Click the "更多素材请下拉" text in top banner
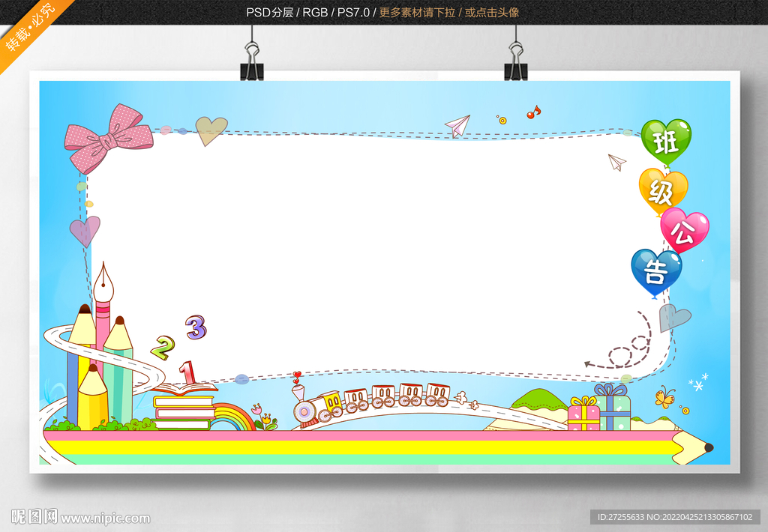This screenshot has width=768, height=532. click(x=417, y=12)
